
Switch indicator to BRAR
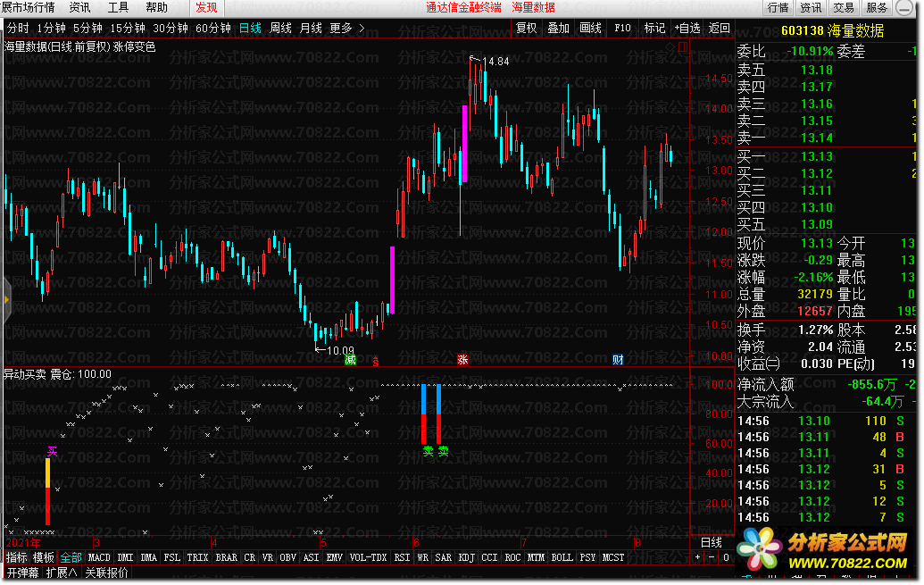point(226,557)
